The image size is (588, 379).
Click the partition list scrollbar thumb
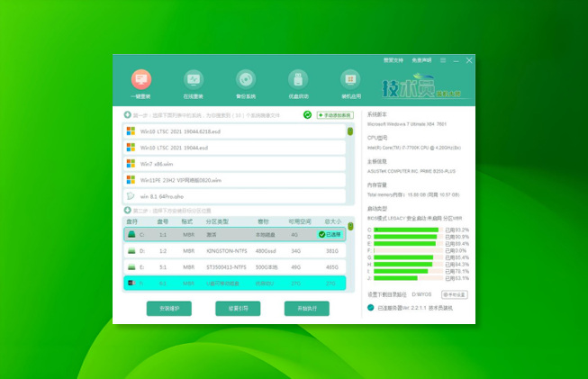point(350,226)
